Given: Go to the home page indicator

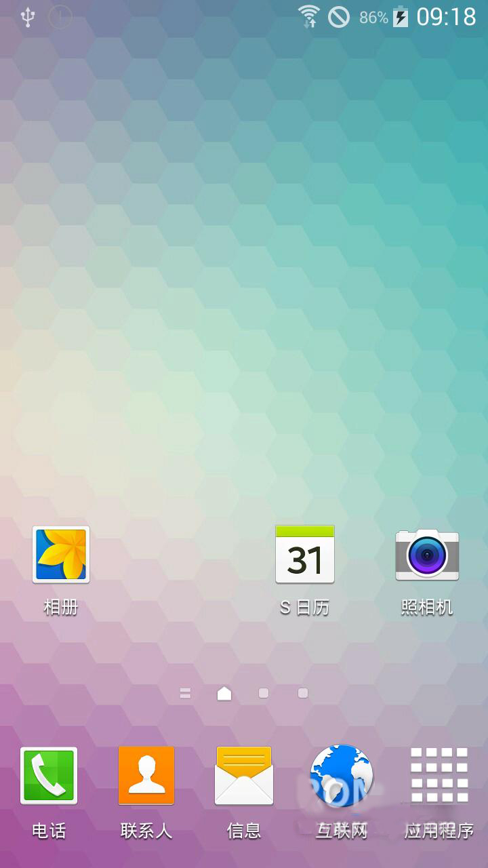Looking at the screenshot, I should pos(224,693).
